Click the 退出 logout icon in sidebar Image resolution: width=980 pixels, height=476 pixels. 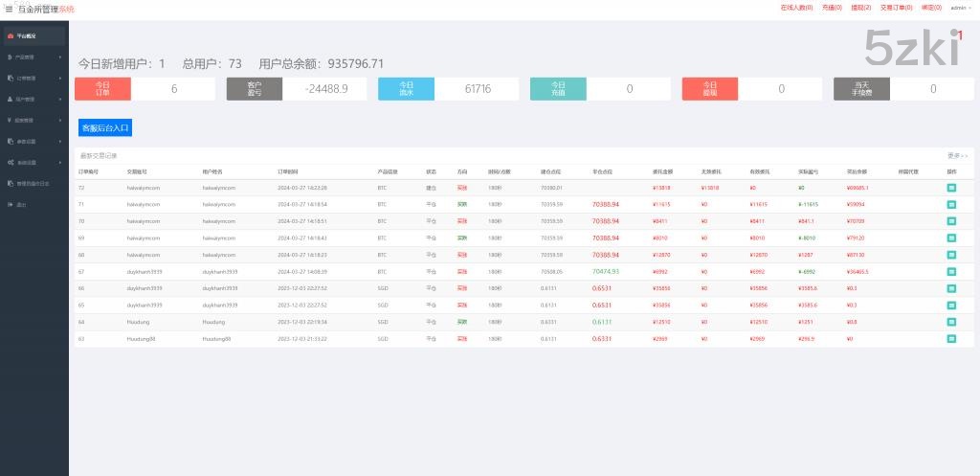point(11,204)
